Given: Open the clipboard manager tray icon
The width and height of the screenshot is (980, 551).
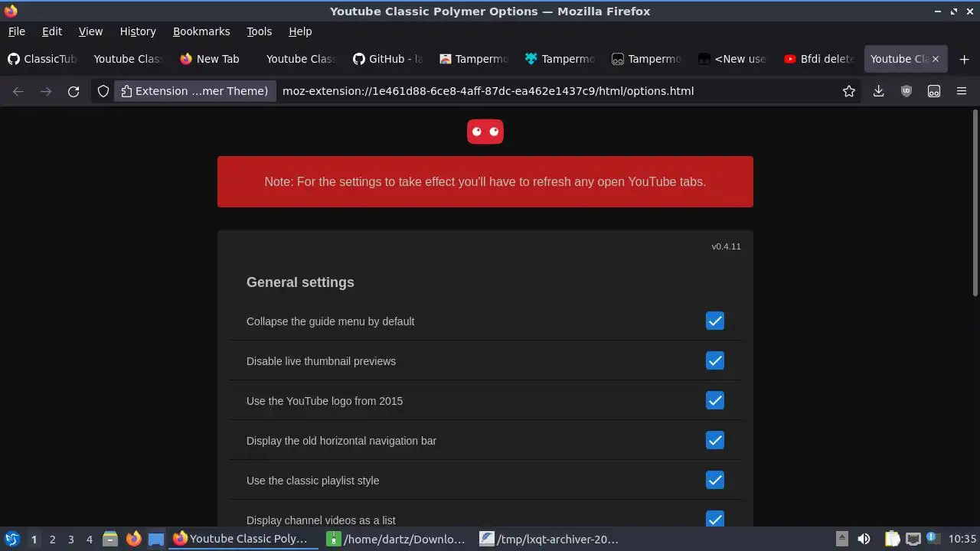Looking at the screenshot, I should (892, 539).
